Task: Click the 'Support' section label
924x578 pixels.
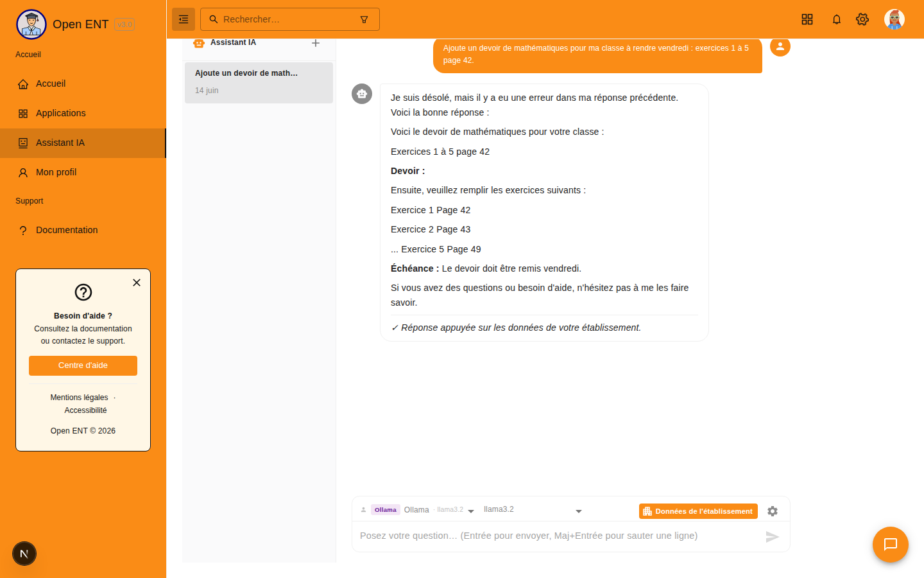Action: pos(30,201)
